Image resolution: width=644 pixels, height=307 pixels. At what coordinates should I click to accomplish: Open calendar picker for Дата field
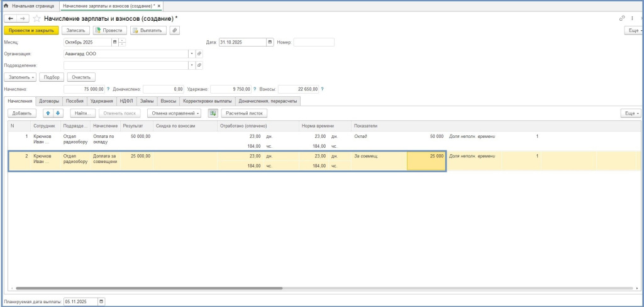tap(270, 42)
